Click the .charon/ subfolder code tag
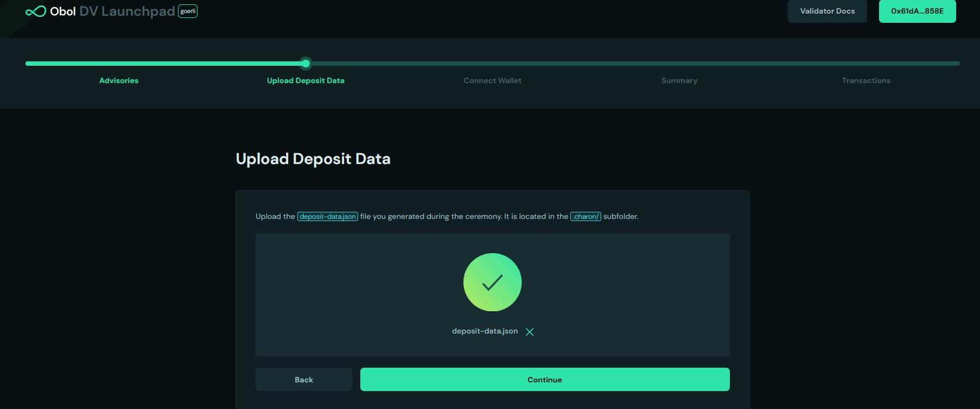Image resolution: width=980 pixels, height=409 pixels. click(586, 217)
